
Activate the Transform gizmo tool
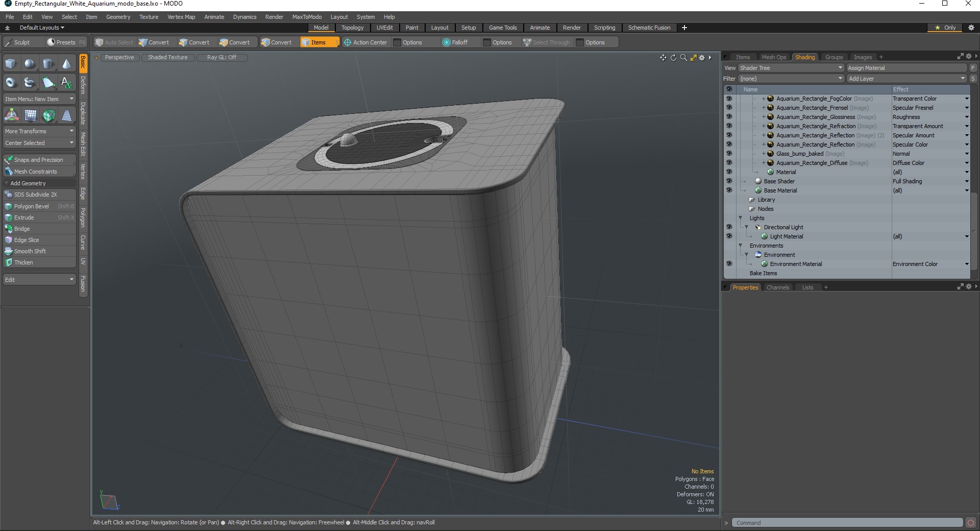pos(11,116)
